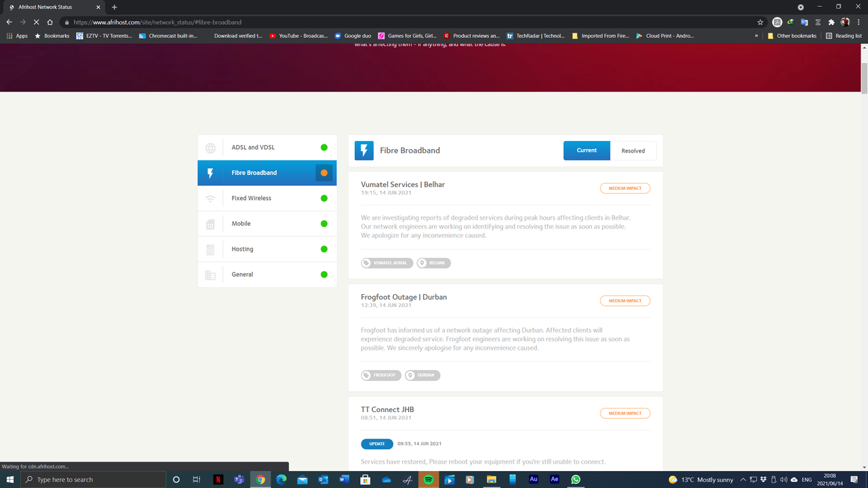Click the blue lightning icon in the Fibre Broadband header

[364, 150]
